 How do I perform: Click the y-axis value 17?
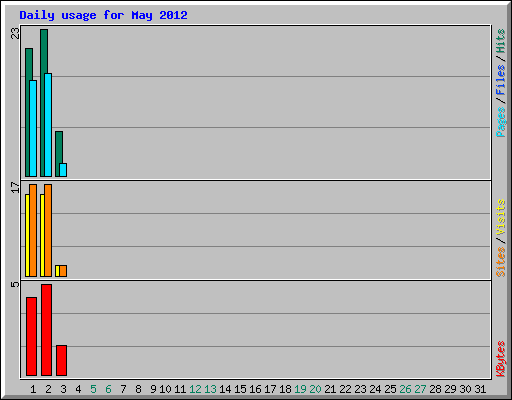coord(15,187)
